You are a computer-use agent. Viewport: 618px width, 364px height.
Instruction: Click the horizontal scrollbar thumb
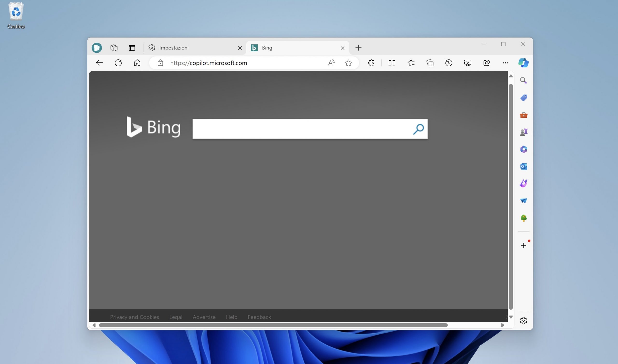(273, 325)
